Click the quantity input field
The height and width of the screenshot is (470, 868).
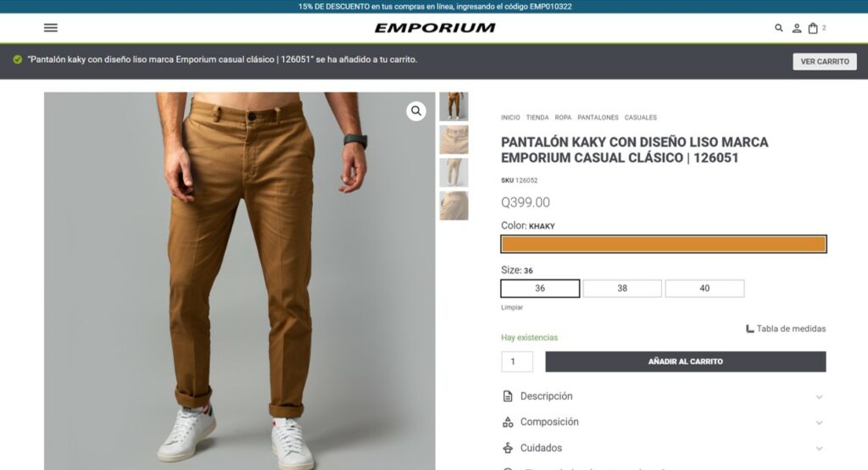point(517,362)
